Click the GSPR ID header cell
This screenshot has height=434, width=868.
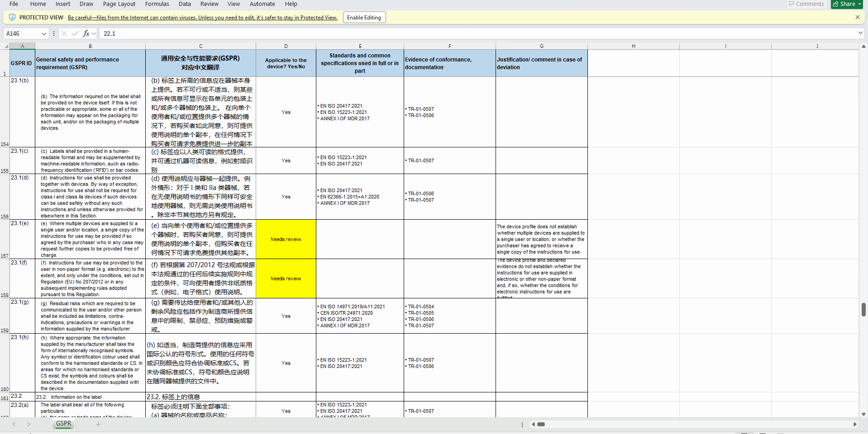[22, 63]
